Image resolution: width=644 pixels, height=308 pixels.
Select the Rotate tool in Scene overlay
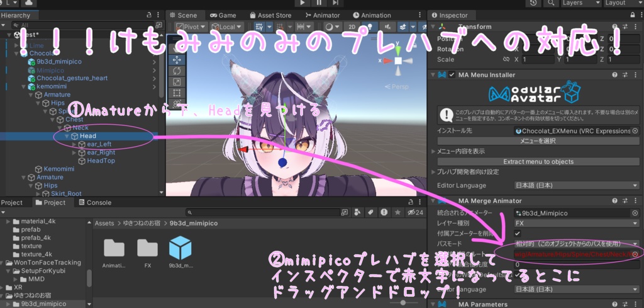(x=177, y=71)
